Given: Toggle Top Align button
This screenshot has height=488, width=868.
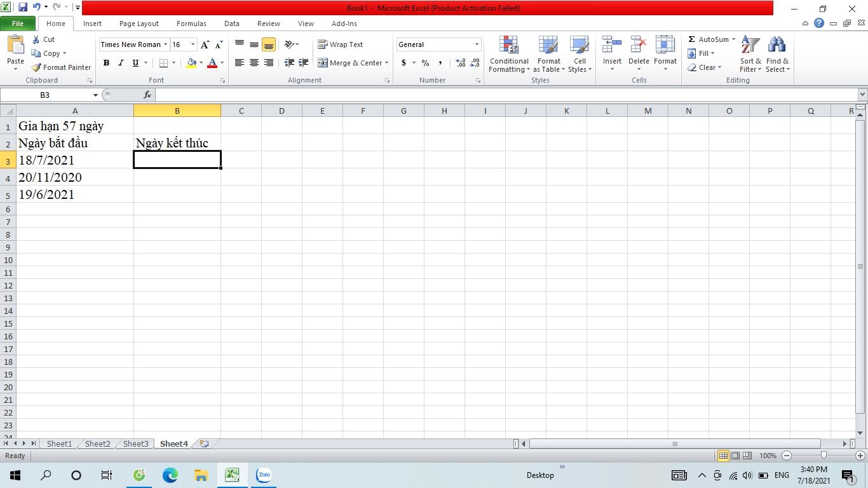Looking at the screenshot, I should [x=240, y=44].
